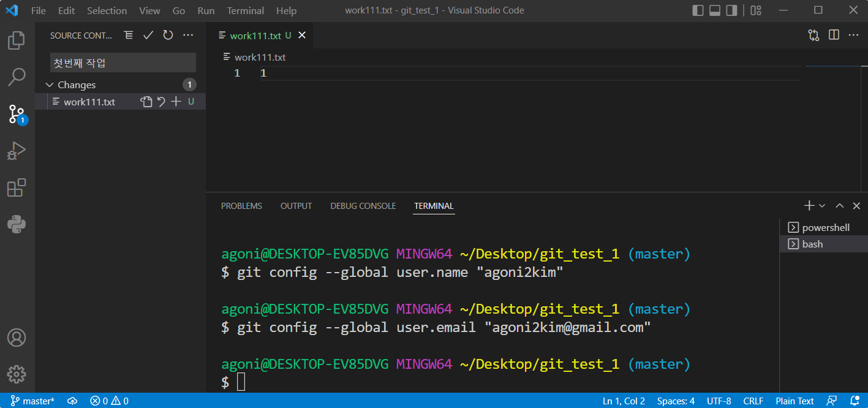
Task: Switch to the OUTPUT panel tab
Action: click(x=296, y=206)
